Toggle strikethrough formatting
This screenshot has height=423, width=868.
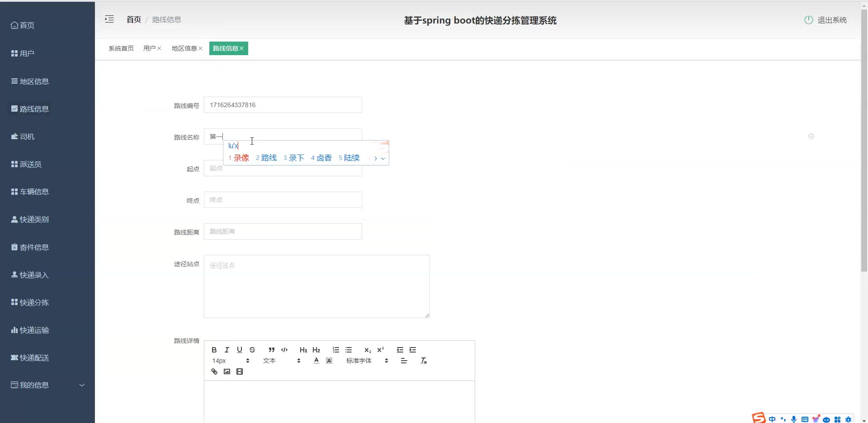[252, 350]
